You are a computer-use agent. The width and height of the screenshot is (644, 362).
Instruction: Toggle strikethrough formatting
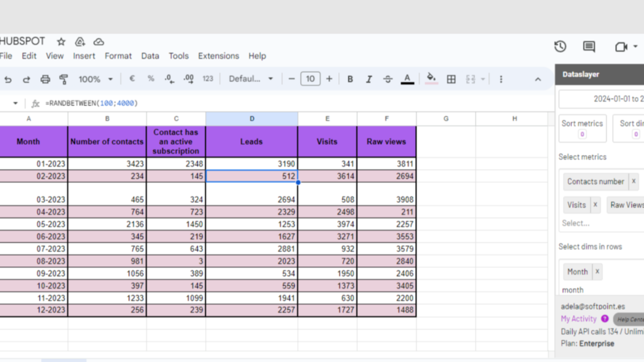point(387,80)
